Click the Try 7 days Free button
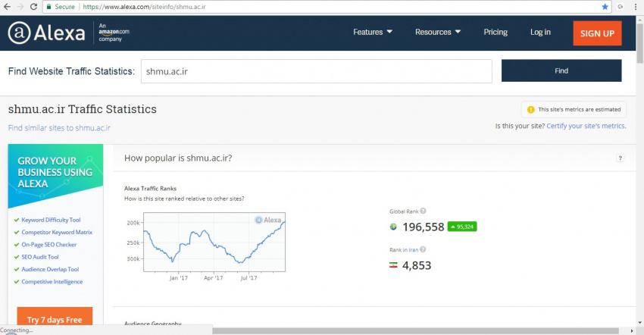 [55, 318]
